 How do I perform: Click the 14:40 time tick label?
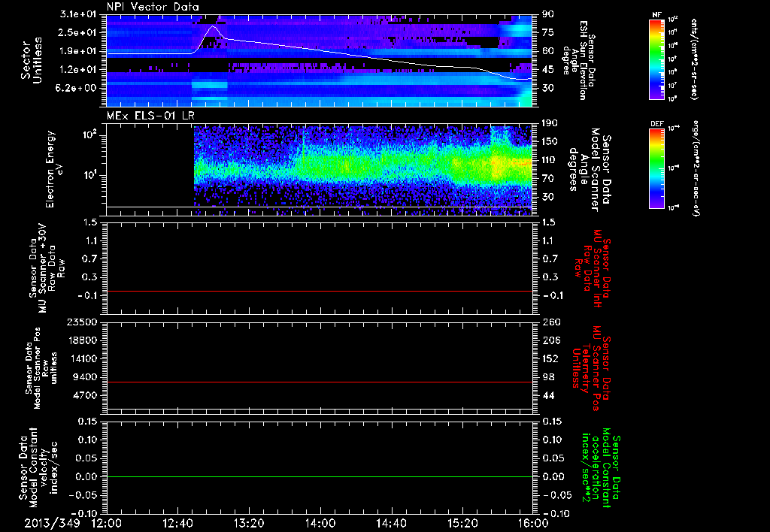click(x=391, y=523)
